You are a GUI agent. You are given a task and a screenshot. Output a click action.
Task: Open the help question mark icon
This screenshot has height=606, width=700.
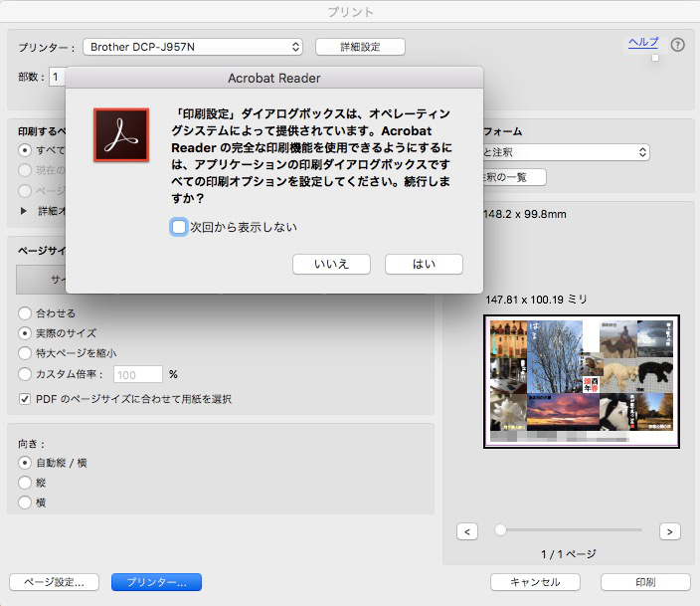tap(677, 45)
